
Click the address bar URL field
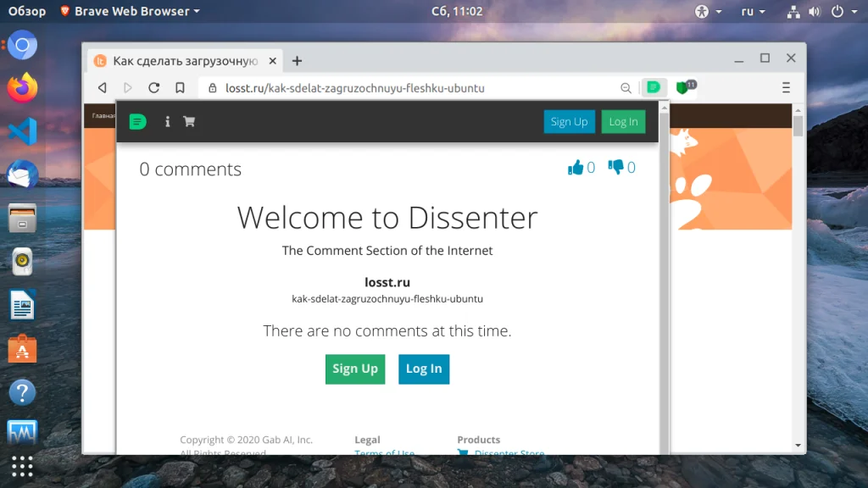(x=355, y=88)
